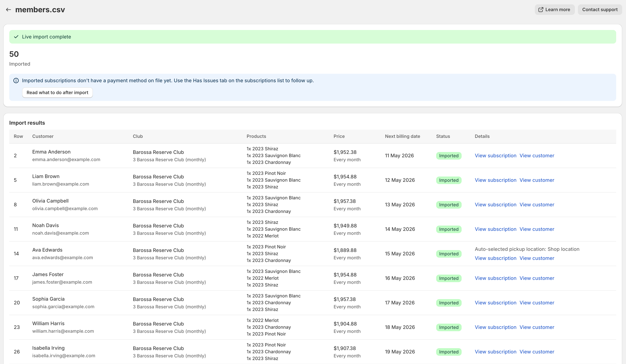
Task: Open the Learn more button
Action: coord(554,10)
